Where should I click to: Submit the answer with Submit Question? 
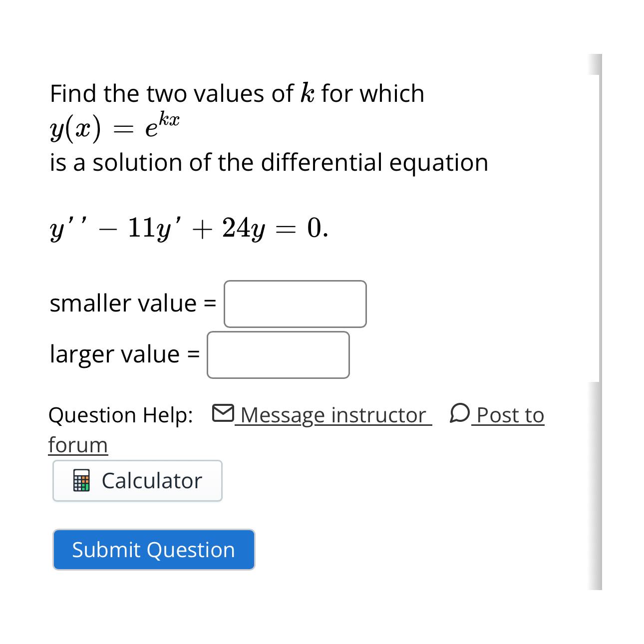click(154, 550)
